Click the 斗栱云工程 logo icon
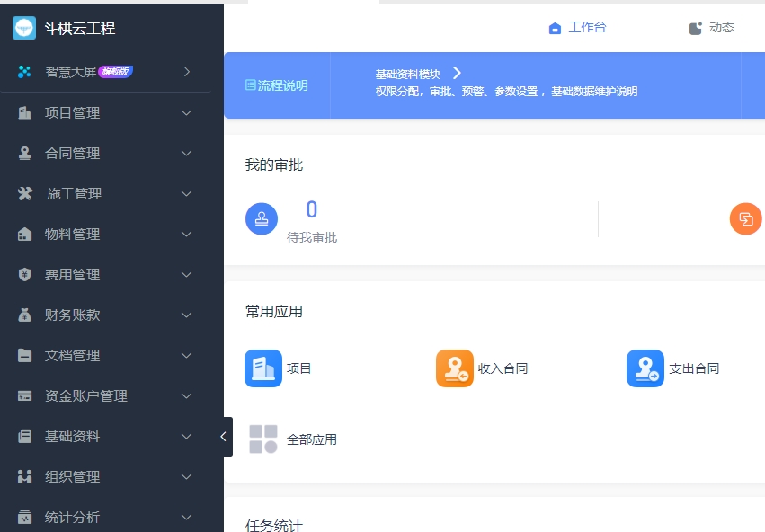Screen dimensions: 765x532 (24, 28)
